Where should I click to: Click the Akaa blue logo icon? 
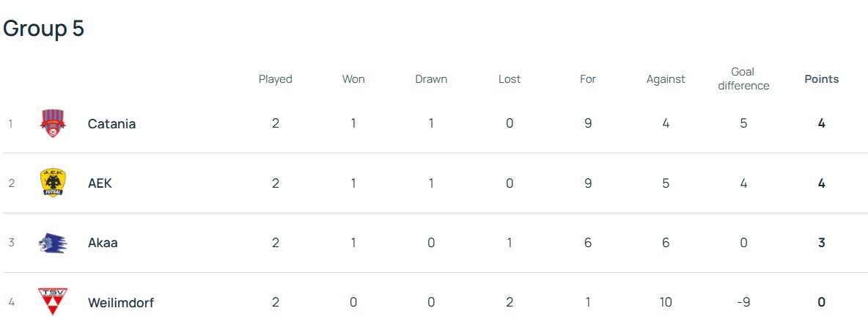tap(52, 243)
